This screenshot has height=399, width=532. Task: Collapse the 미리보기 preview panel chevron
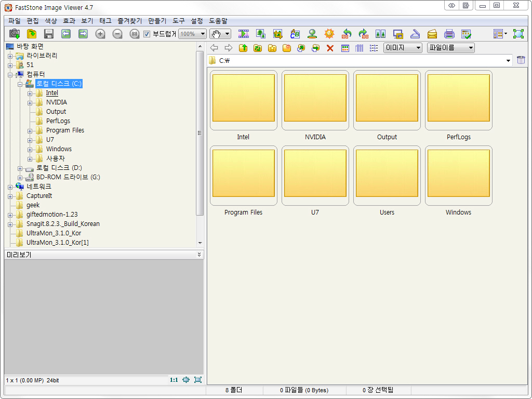click(x=199, y=255)
